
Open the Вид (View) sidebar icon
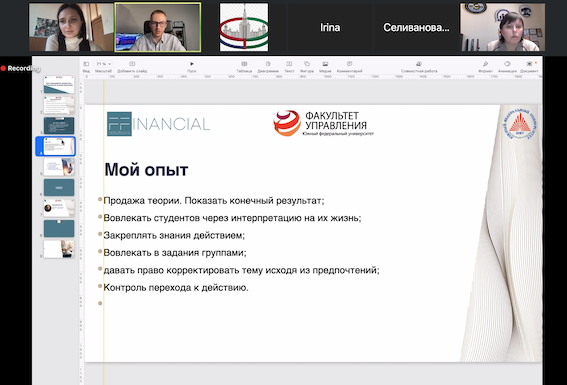[86, 64]
